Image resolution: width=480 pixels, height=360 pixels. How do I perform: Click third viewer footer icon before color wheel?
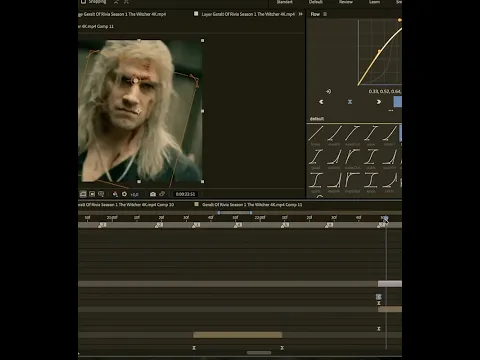pos(101,194)
